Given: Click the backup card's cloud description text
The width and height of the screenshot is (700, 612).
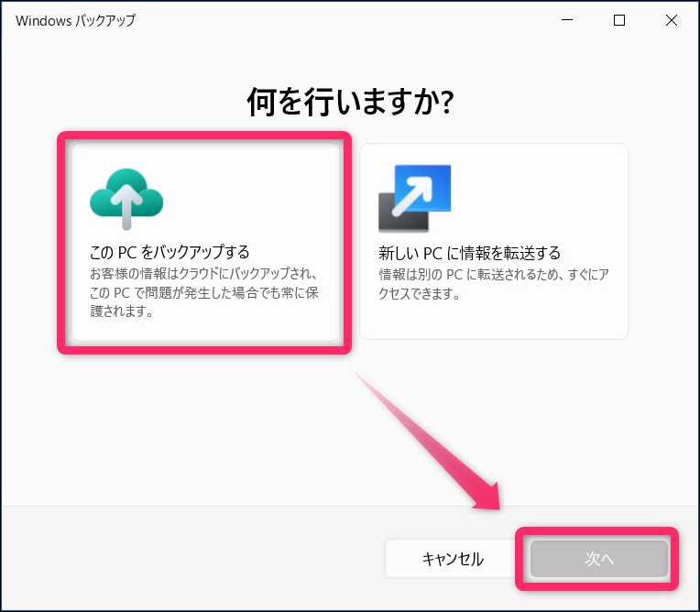Looking at the screenshot, I should (203, 293).
